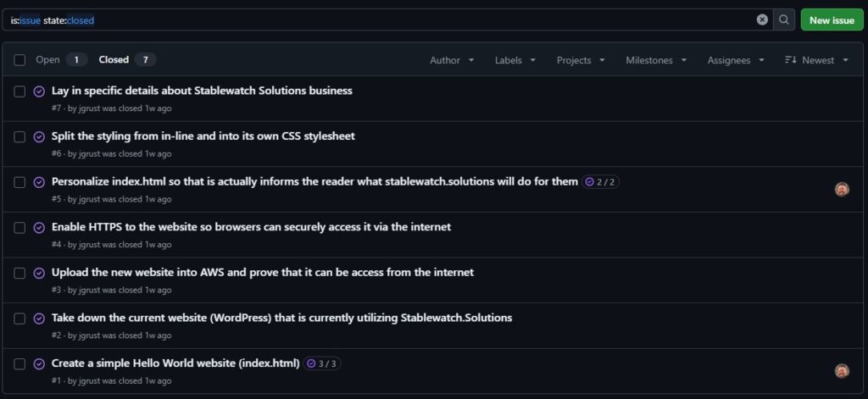
Task: Open the Milestones filter dropdown
Action: (x=656, y=60)
